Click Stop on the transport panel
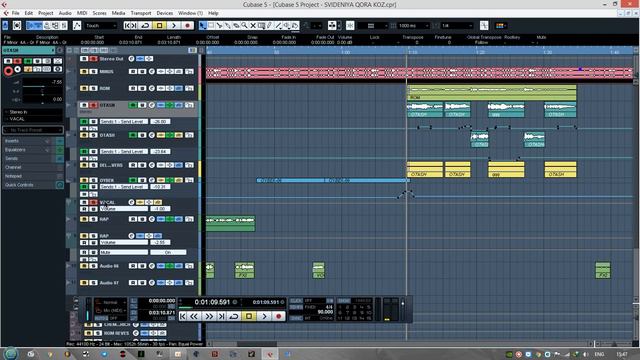This screenshot has width=640, height=360. [x=249, y=316]
